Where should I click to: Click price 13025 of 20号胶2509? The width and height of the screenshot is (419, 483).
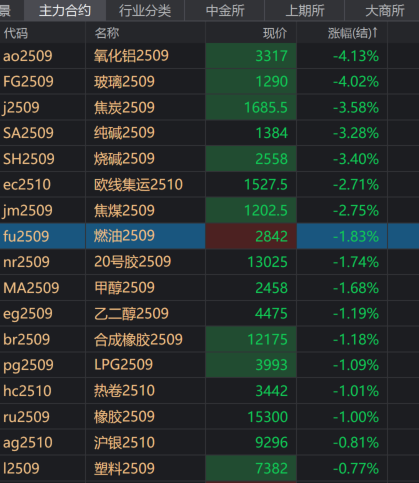coord(267,262)
